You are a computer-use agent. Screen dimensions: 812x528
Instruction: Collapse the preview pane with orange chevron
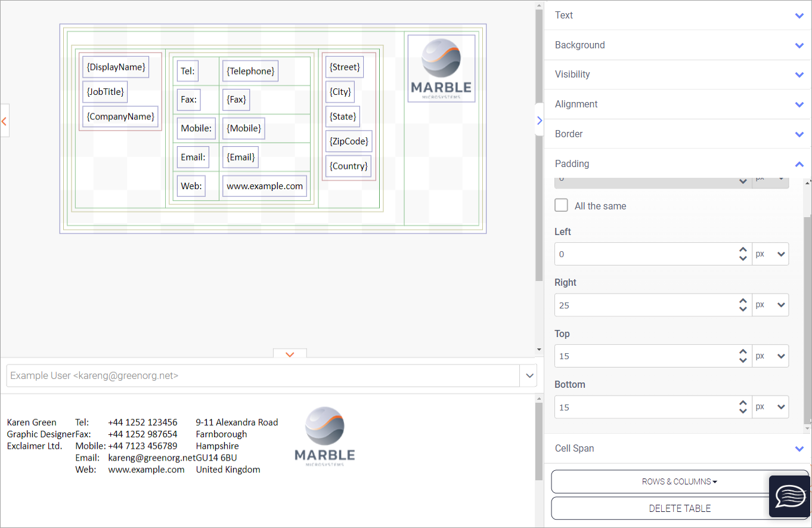[290, 354]
